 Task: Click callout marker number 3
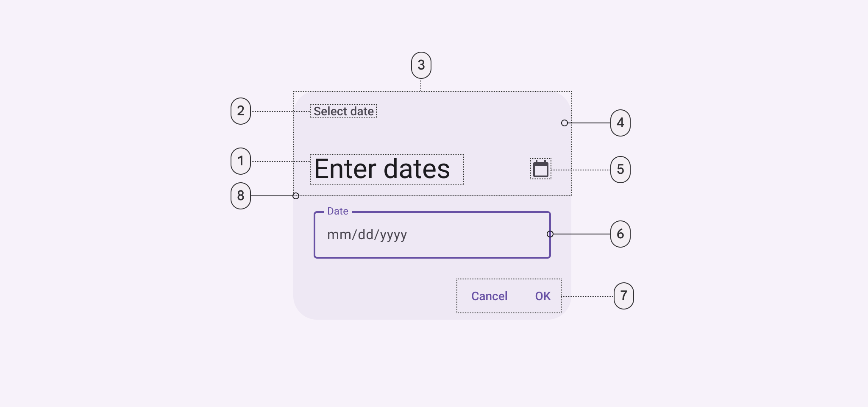point(421,64)
